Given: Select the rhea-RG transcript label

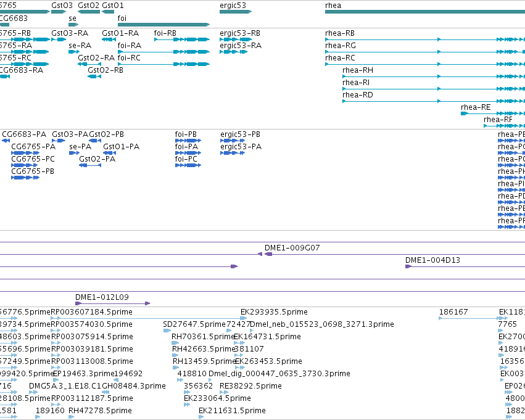Looking at the screenshot, I should coord(341,46).
